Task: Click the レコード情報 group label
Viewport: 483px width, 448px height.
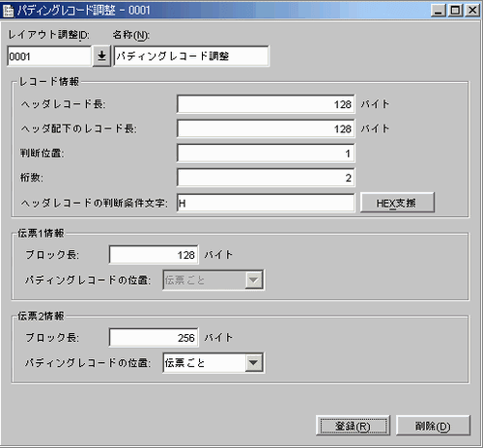Action: click(49, 81)
